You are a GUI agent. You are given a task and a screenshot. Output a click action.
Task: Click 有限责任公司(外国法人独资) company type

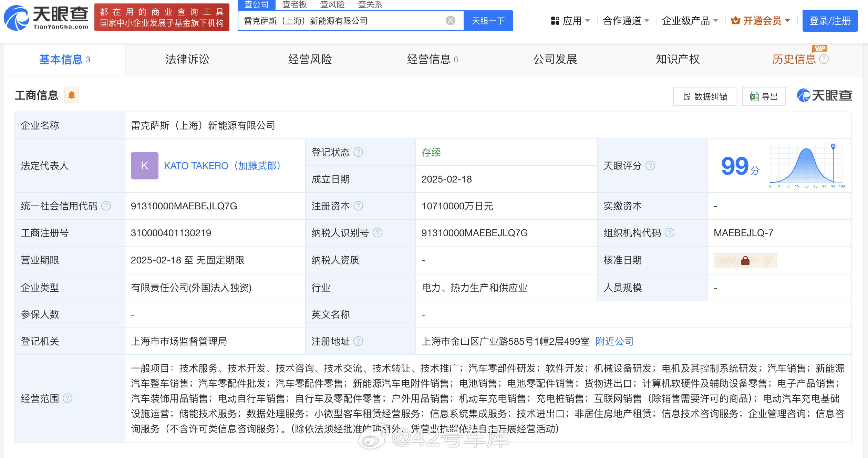191,288
